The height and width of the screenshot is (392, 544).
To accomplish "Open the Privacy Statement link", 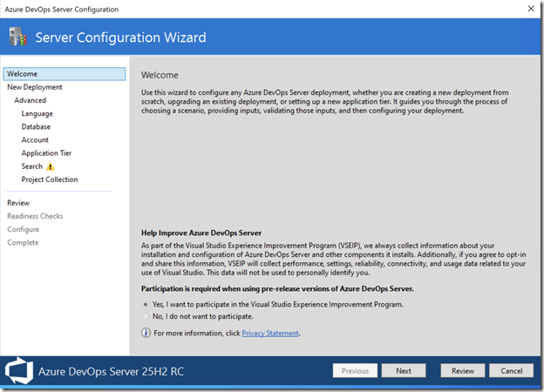I will [x=270, y=333].
